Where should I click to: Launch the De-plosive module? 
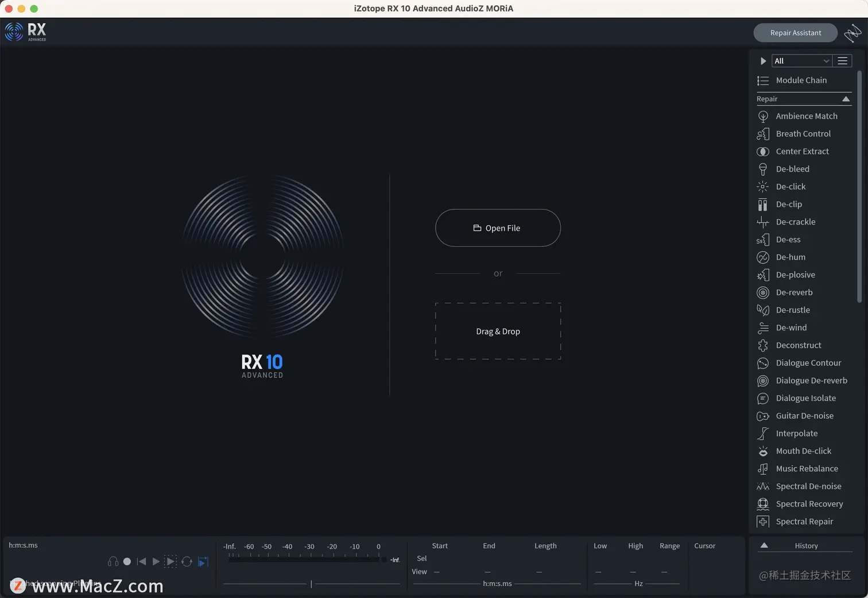[x=786, y=275]
